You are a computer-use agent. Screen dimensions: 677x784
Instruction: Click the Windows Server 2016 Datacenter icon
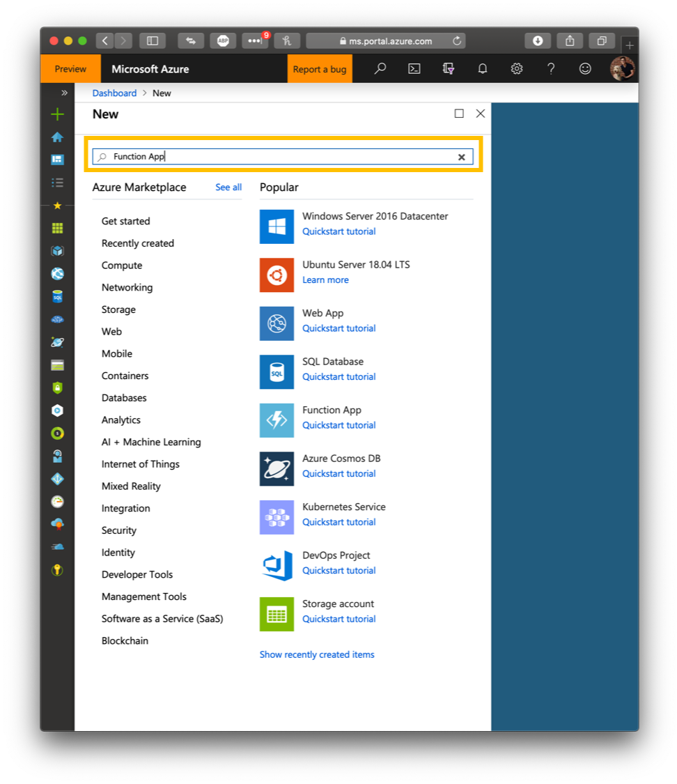pos(277,226)
